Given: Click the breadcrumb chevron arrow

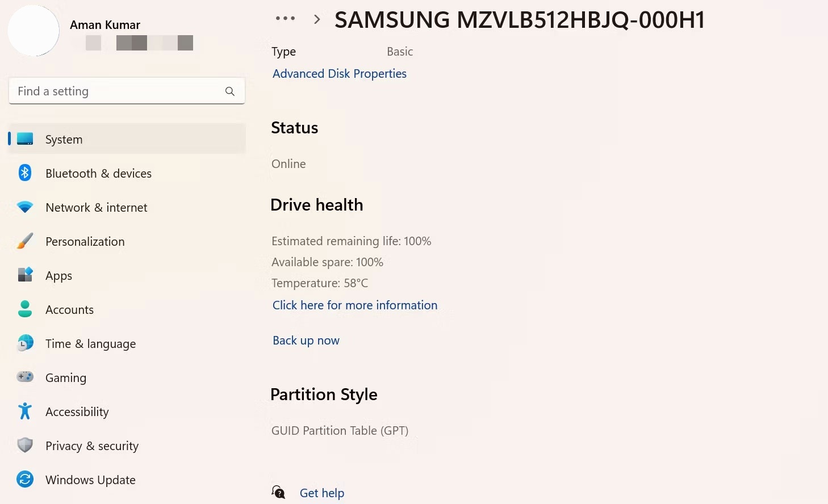Looking at the screenshot, I should click(317, 19).
